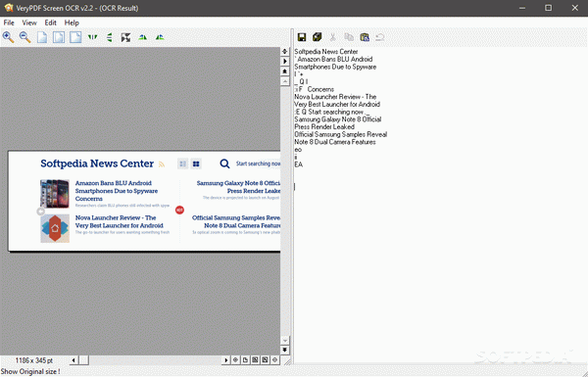588x377 pixels.
Task: Rotate the image with the blue-and-green left rotate icon
Action: click(142, 37)
